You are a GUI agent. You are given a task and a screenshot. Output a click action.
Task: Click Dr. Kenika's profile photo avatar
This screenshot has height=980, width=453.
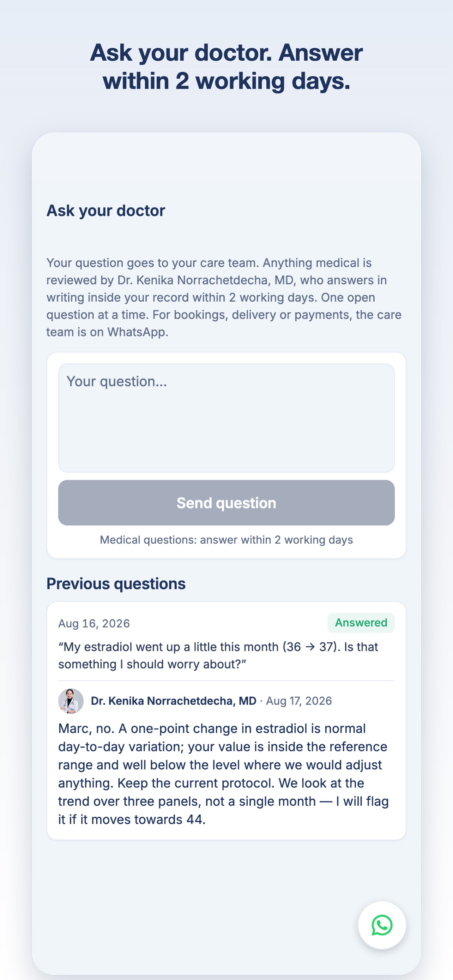click(71, 701)
